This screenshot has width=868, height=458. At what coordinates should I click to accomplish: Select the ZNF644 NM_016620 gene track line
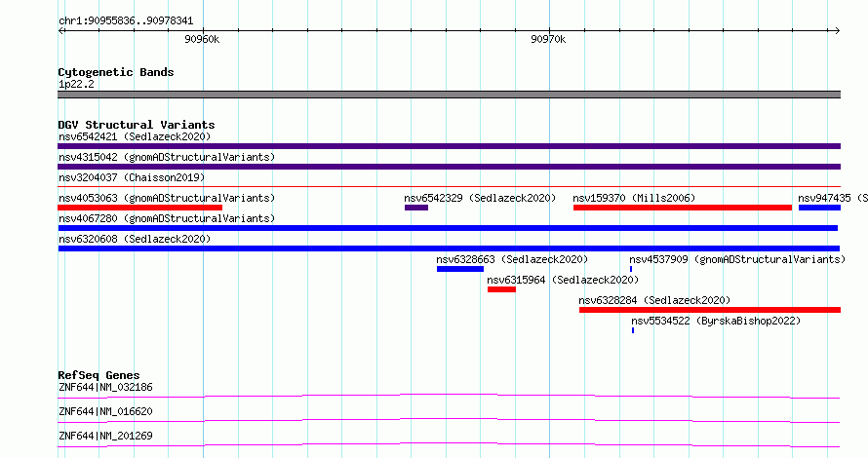[449, 420]
